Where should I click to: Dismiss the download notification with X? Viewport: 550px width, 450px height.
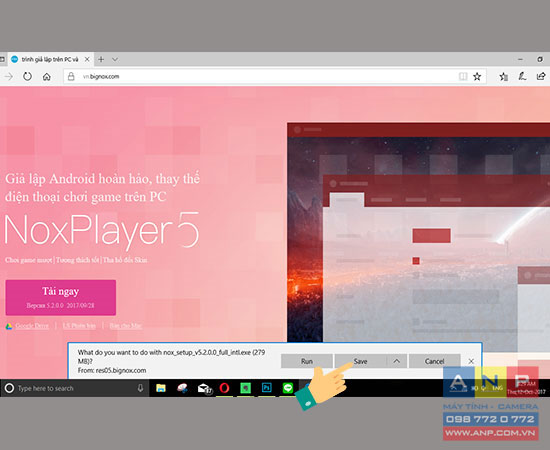pyautogui.click(x=471, y=361)
